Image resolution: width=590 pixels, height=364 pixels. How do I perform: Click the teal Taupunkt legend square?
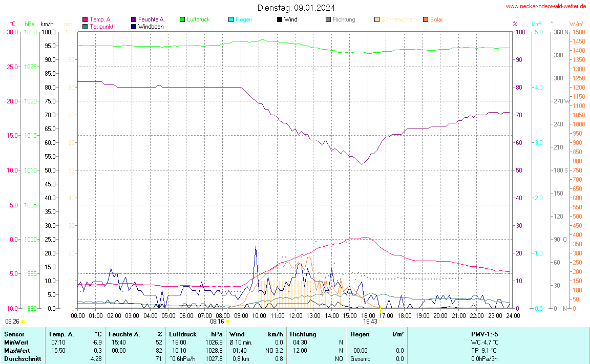[85, 26]
